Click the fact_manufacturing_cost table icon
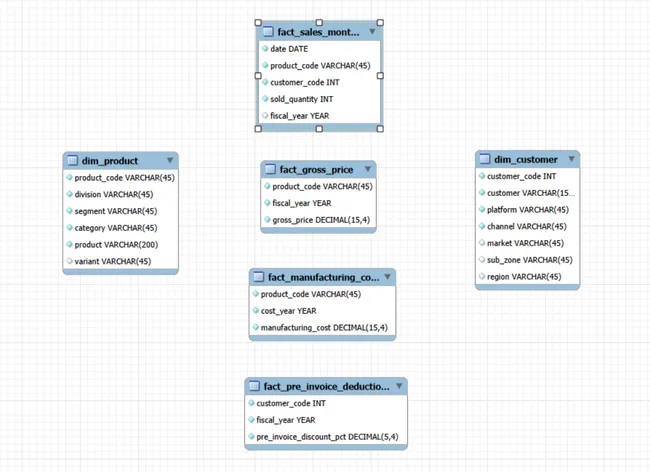Image resolution: width=650 pixels, height=472 pixels. tap(259, 277)
